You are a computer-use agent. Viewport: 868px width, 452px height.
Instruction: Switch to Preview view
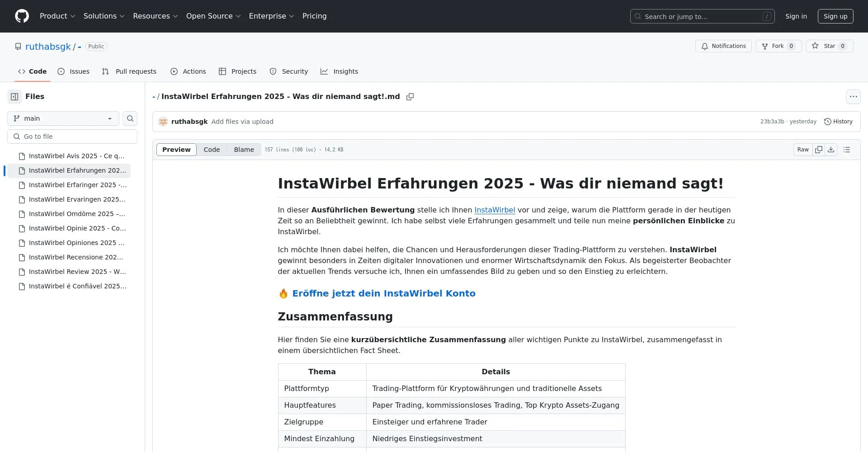(176, 150)
